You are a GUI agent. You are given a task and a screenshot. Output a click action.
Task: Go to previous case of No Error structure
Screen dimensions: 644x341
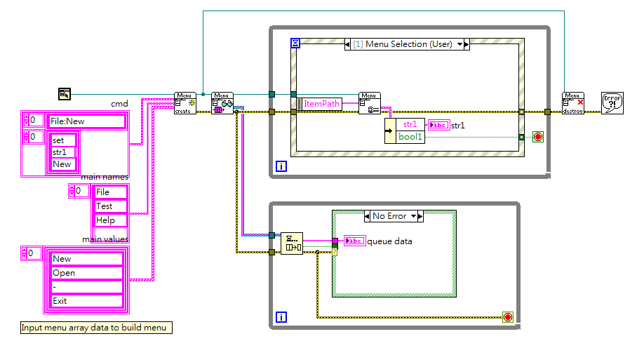(x=367, y=216)
